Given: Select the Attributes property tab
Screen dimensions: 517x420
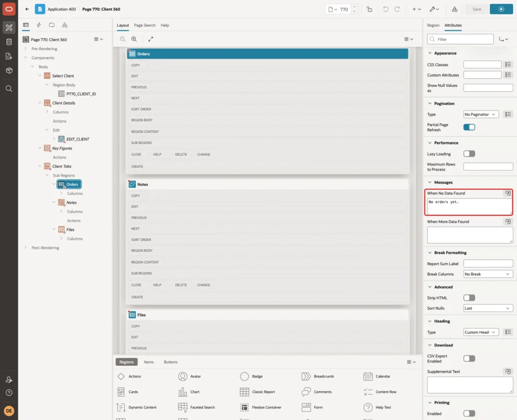Looking at the screenshot, I should point(453,25).
